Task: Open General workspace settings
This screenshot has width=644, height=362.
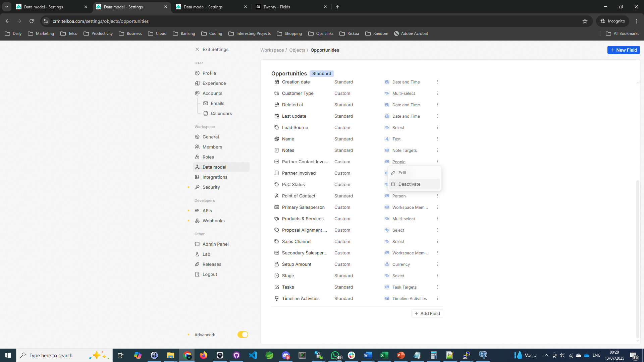Action: [211, 137]
